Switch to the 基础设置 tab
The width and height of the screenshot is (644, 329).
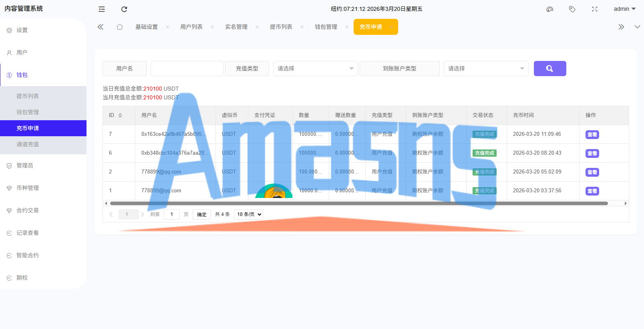click(x=147, y=27)
